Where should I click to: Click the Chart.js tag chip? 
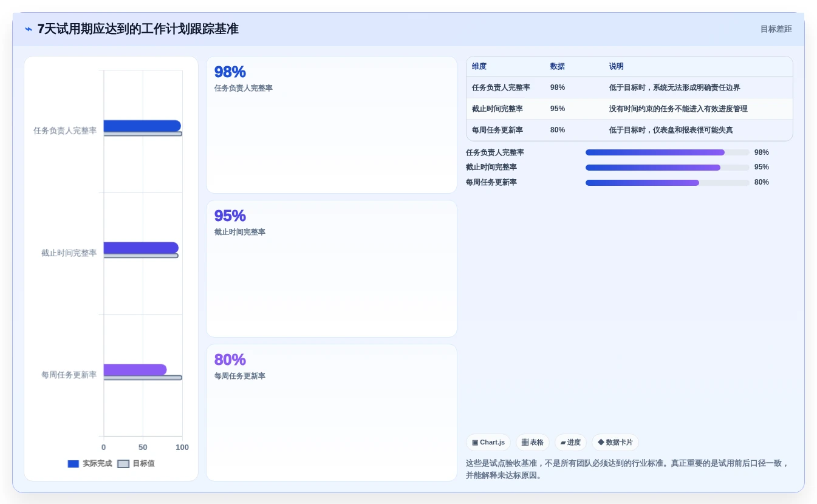(488, 442)
